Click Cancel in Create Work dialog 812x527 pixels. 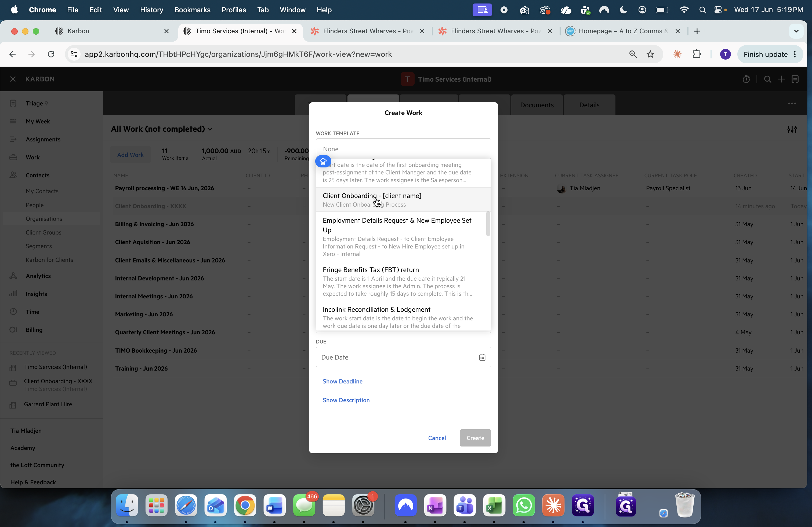click(x=437, y=438)
